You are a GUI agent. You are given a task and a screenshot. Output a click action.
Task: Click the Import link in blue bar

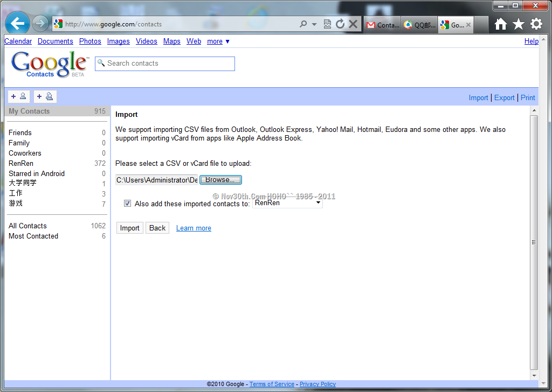(478, 98)
